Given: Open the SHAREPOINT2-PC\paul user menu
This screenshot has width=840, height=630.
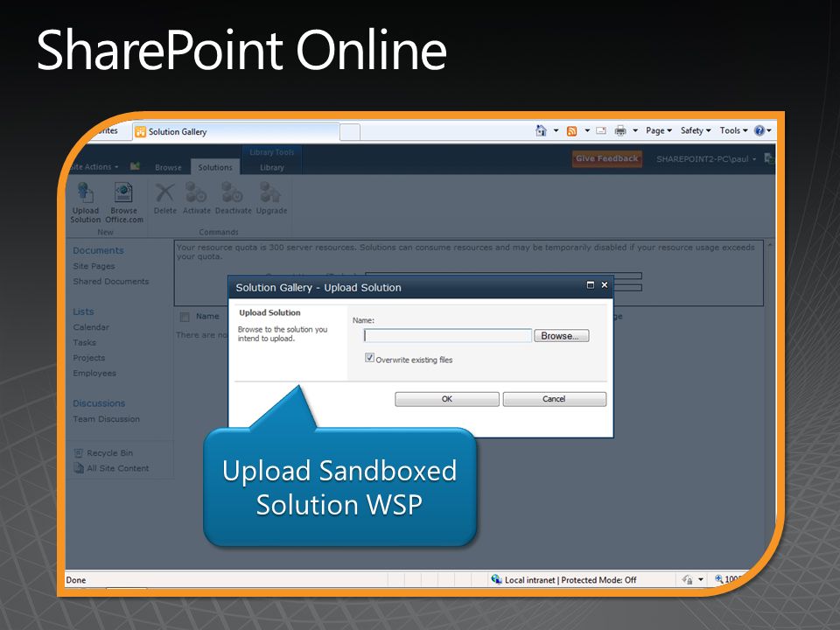Looking at the screenshot, I should 706,159.
